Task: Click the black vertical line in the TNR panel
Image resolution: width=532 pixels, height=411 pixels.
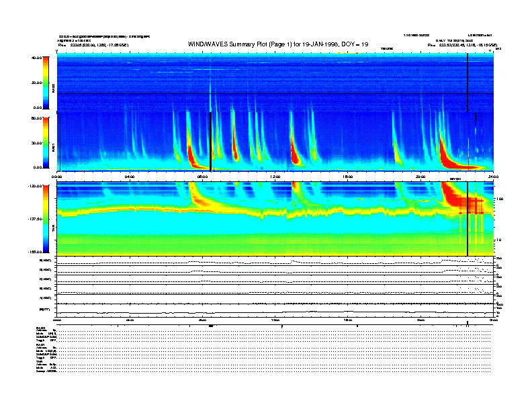Action: click(x=468, y=219)
